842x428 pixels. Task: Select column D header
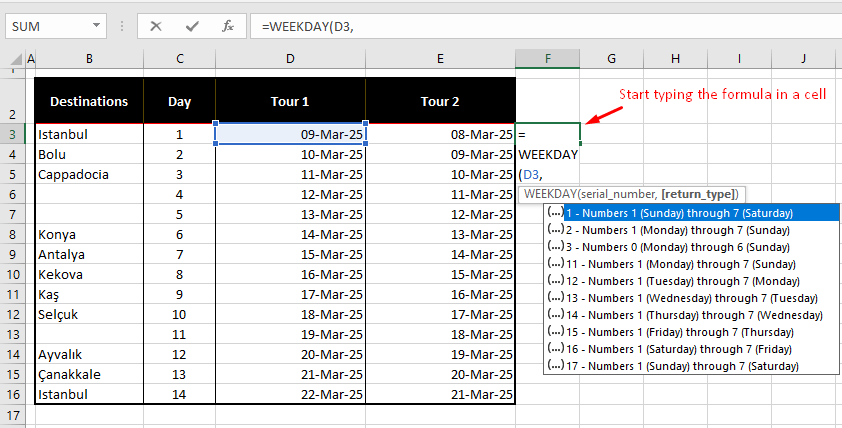[290, 59]
